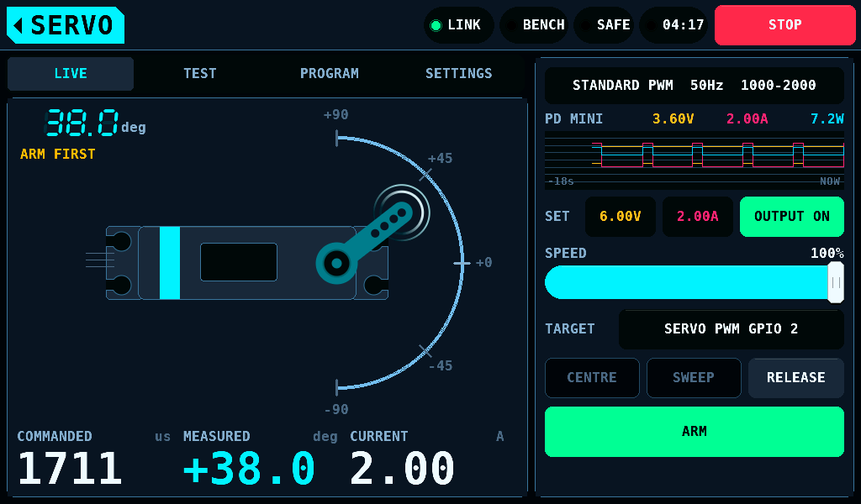Click the +45 mark on the angle dial

(x=440, y=159)
